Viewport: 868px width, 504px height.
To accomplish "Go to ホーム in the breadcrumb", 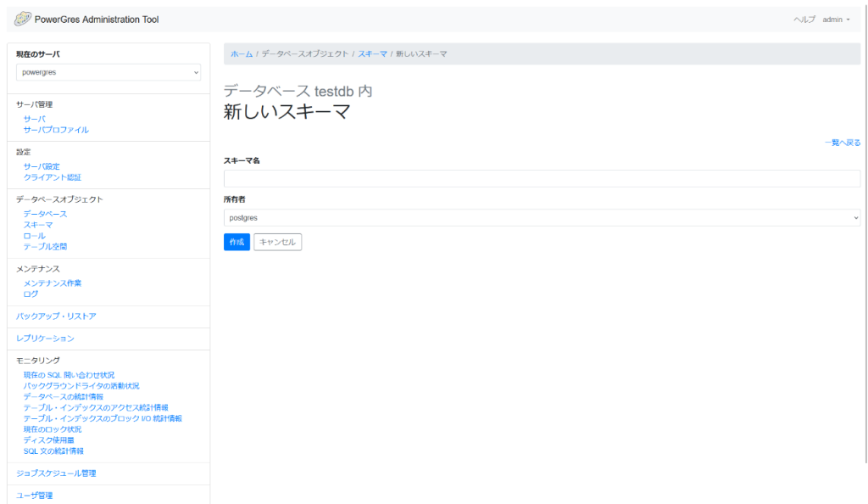I will [242, 53].
